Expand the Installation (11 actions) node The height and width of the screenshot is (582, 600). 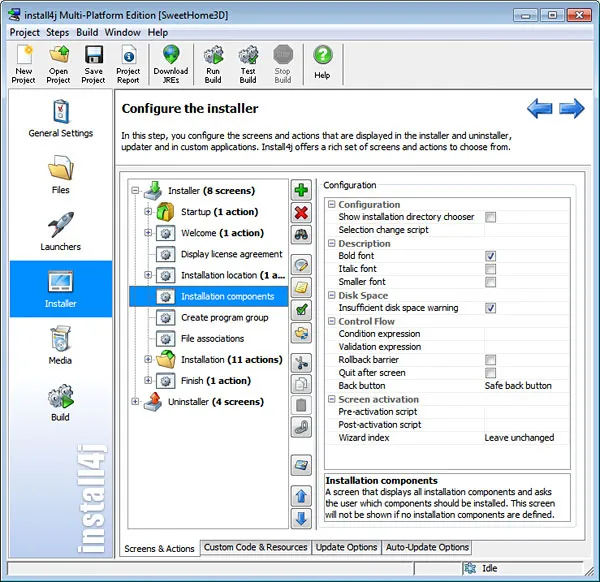148,359
